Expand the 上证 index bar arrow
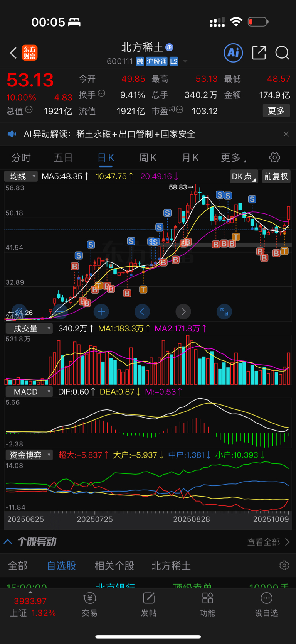 pyautogui.click(x=30, y=592)
